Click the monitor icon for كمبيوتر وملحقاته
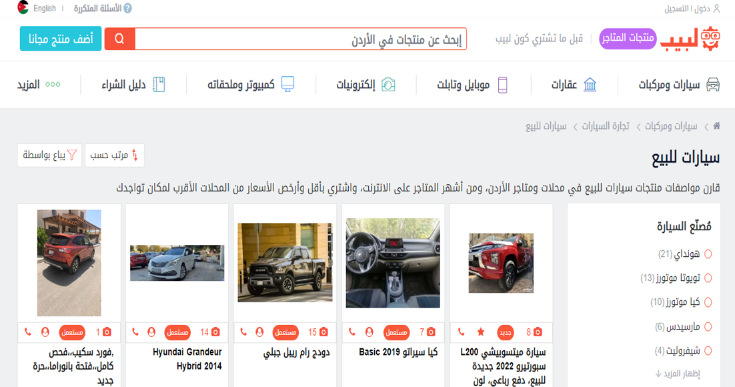This screenshot has height=387, width=735. [287, 84]
